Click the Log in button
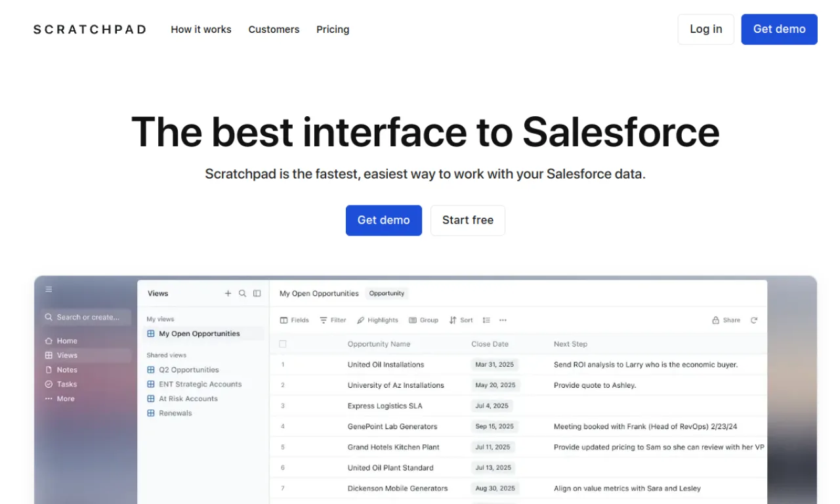This screenshot has height=504, width=840. tap(706, 30)
